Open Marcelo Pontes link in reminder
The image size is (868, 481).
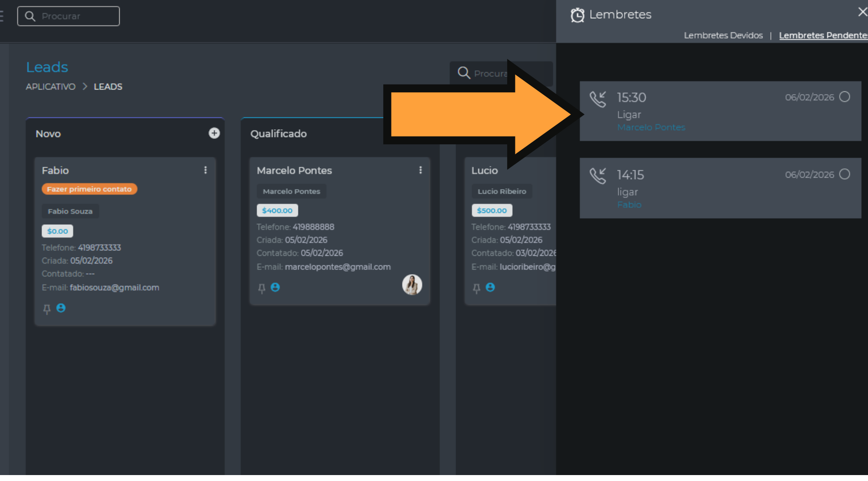coord(651,127)
